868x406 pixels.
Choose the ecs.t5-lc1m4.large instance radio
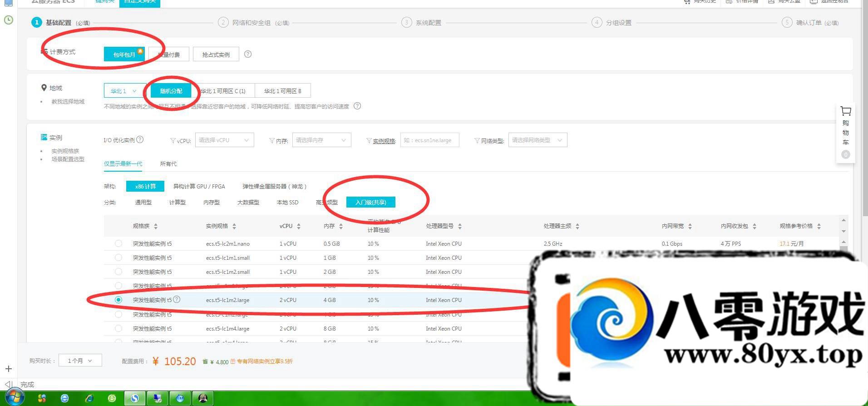pos(118,328)
